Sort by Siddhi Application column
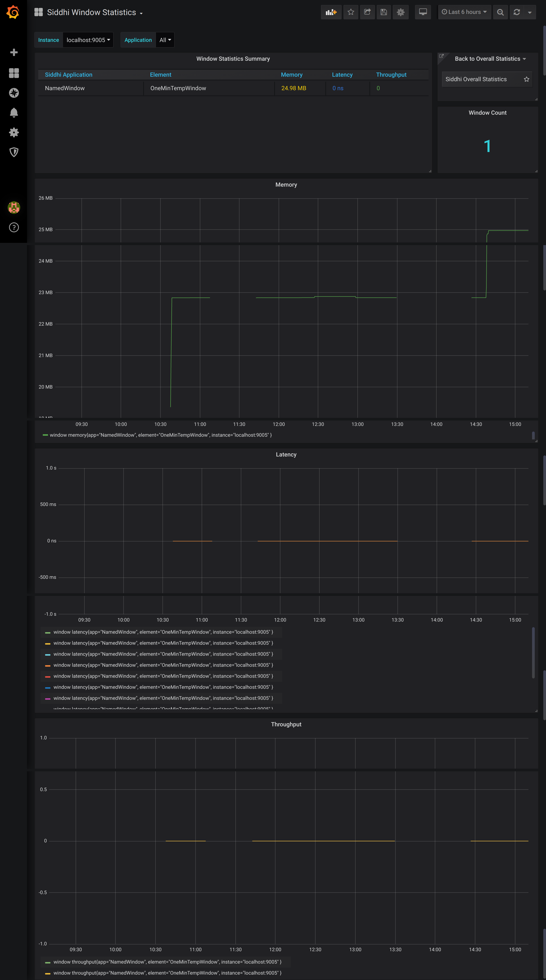The image size is (546, 980). click(x=69, y=75)
